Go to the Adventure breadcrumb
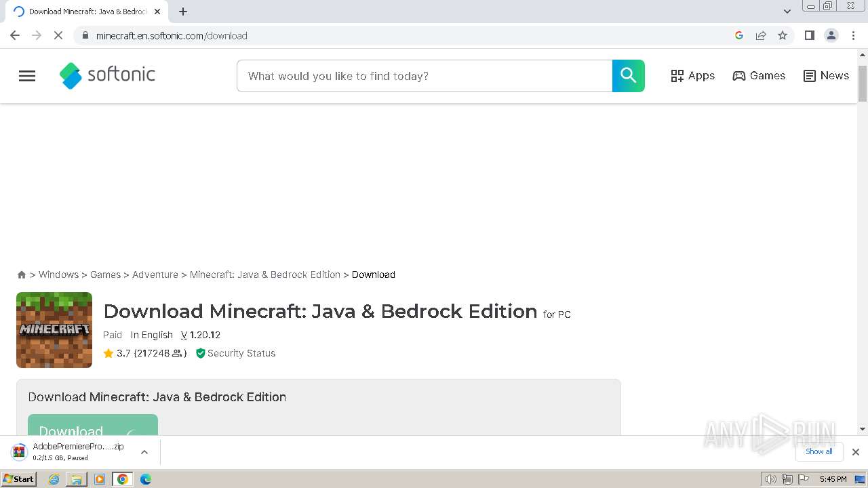The height and width of the screenshot is (488, 868). [155, 274]
